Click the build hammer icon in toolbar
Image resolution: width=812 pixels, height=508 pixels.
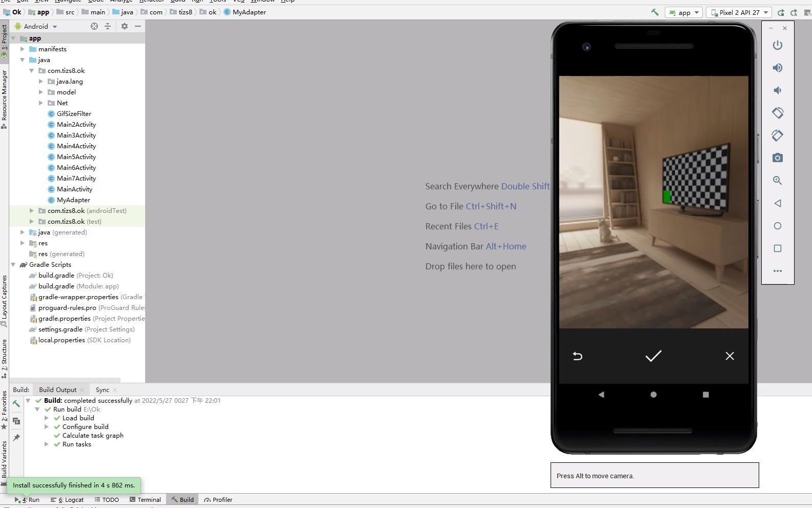click(x=655, y=12)
